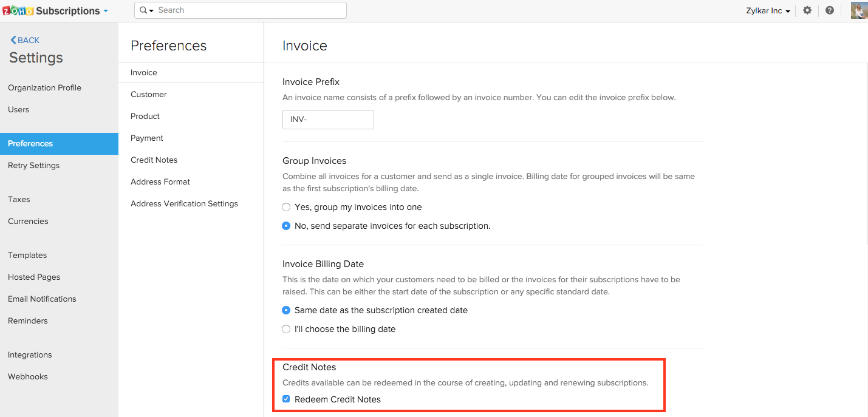Image resolution: width=868 pixels, height=417 pixels.
Task: Open the help question mark icon
Action: pos(830,10)
